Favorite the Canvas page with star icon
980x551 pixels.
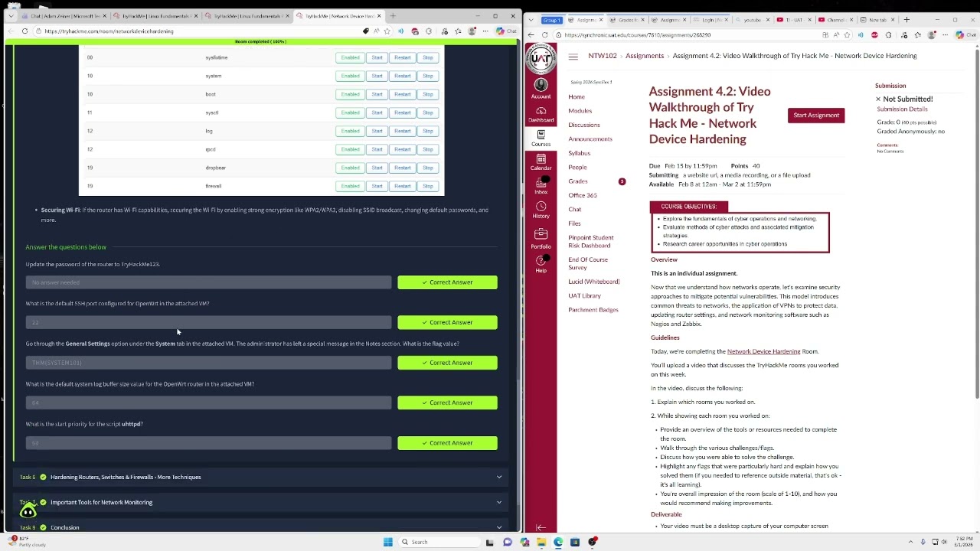(x=847, y=35)
